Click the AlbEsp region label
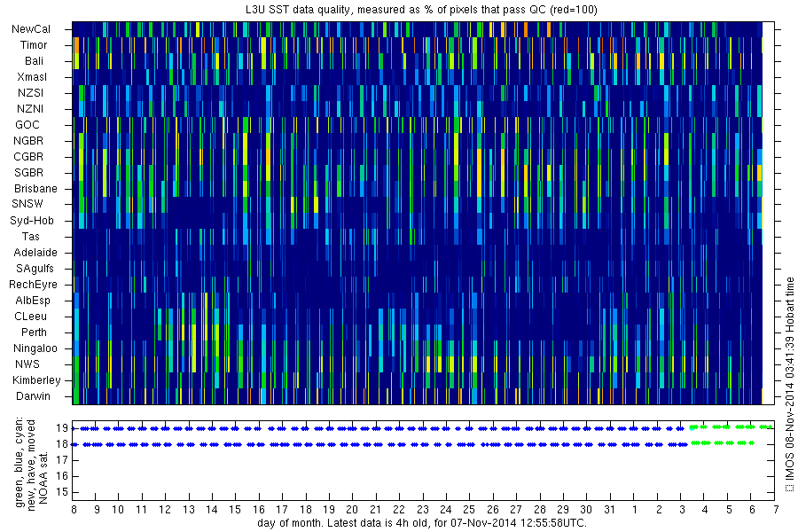Viewport: 798px width, 532px height. click(x=33, y=301)
